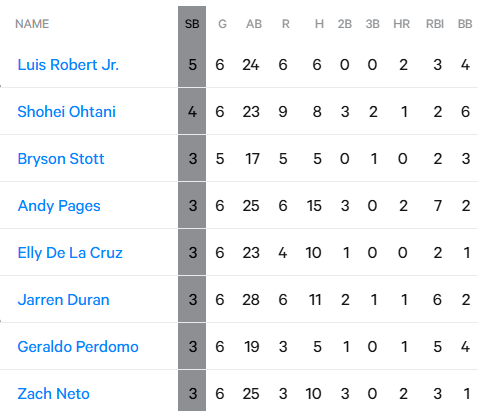
Task: Click Geraldo Perdomo's name link
Action: [x=78, y=347]
